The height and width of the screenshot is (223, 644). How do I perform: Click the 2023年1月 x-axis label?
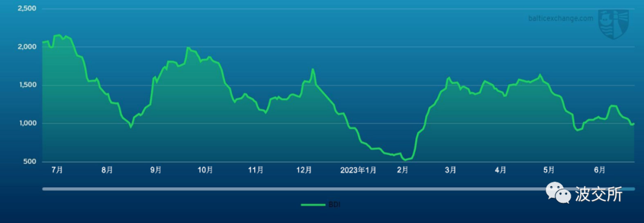pos(358,171)
